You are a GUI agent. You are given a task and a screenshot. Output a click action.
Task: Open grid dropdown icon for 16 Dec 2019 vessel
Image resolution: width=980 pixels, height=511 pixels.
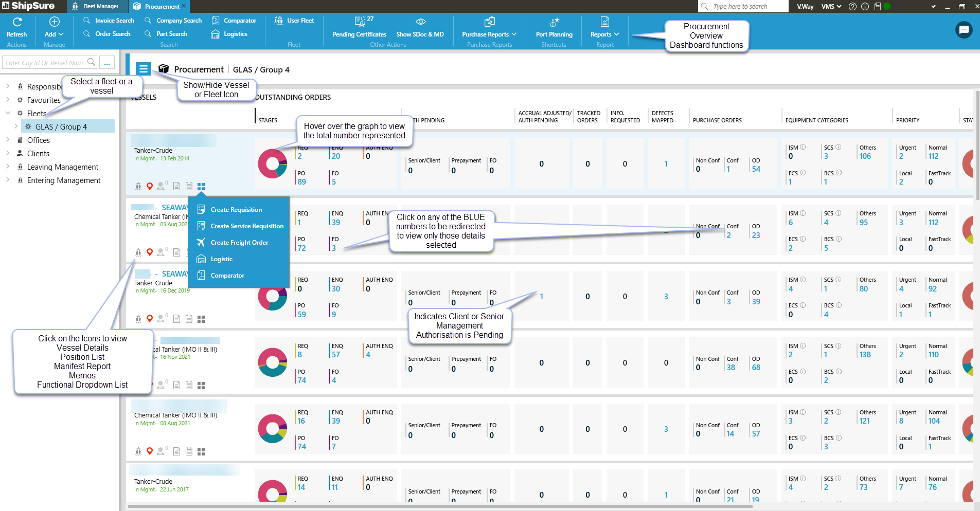(x=201, y=319)
